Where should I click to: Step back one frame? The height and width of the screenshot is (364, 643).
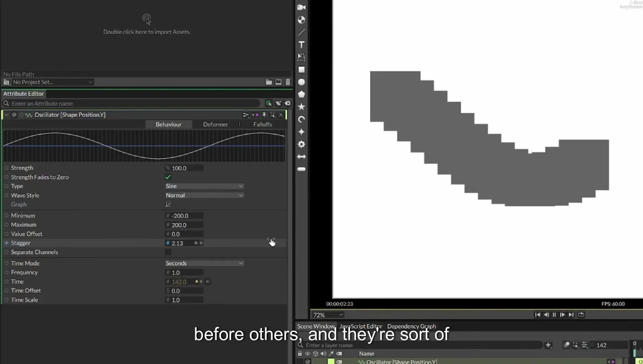[546, 315]
